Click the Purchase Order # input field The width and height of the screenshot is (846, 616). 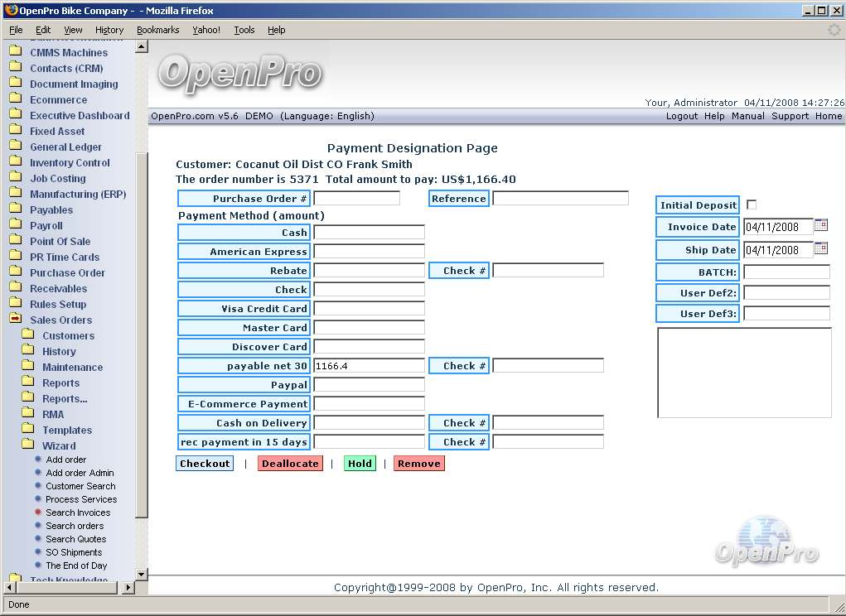pyautogui.click(x=356, y=199)
